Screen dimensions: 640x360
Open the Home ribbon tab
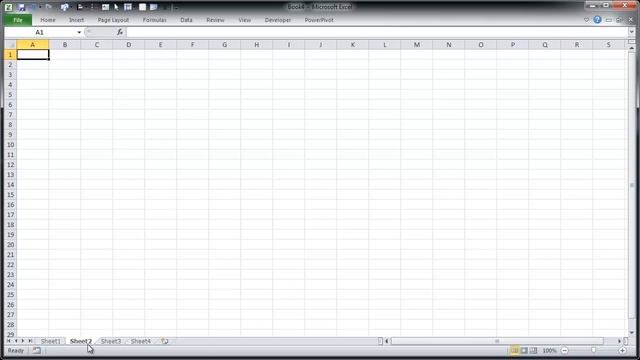pos(48,20)
